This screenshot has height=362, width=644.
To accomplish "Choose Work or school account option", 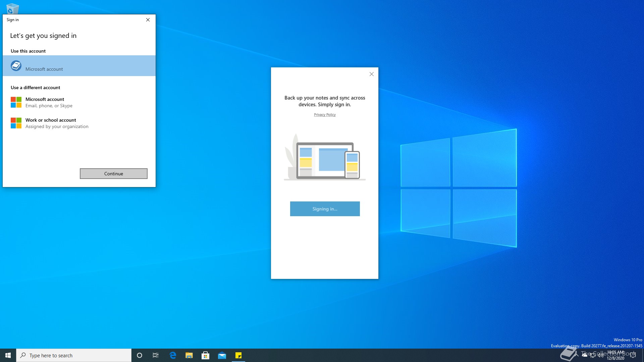I will 57,123.
